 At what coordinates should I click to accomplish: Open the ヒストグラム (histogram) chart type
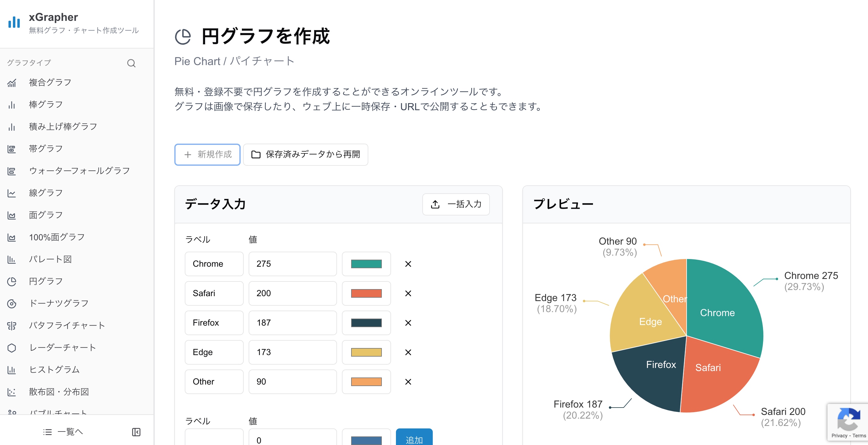pos(54,369)
